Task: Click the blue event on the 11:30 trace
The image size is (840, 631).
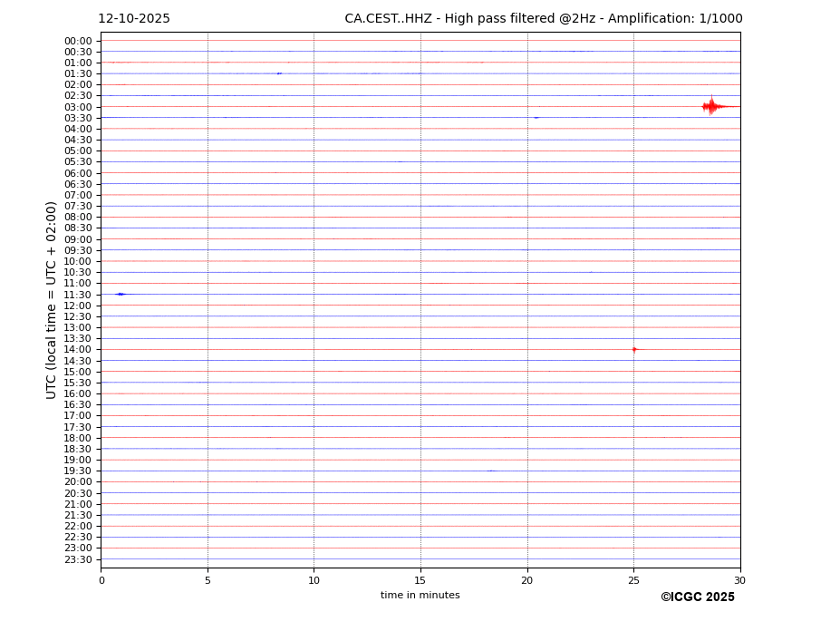Action: coord(120,294)
